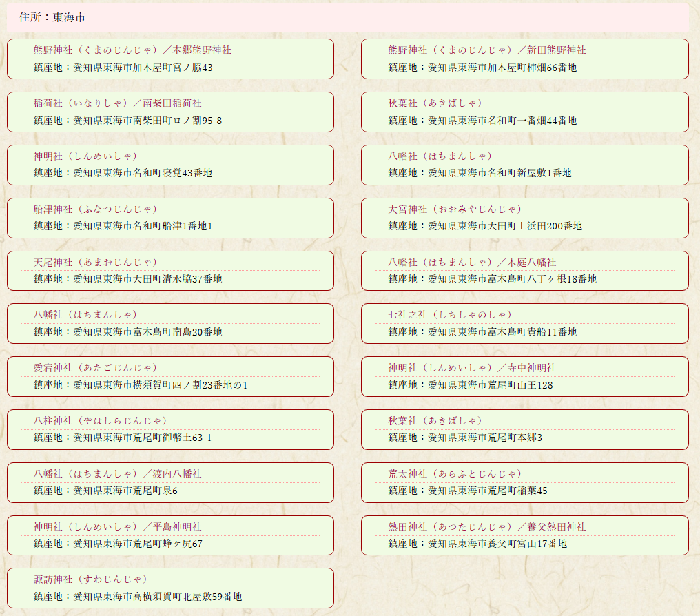This screenshot has height=616, width=700.
Task: Visit the 大宮神社 (おおみやじんじゃ) link
Action: click(x=455, y=209)
